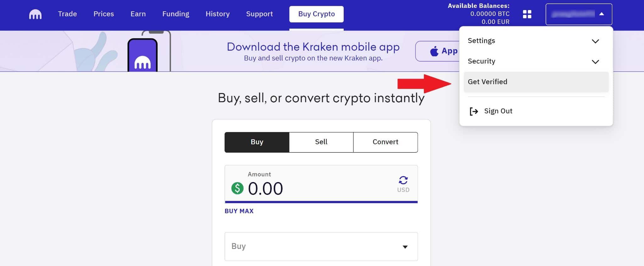Open the Funding menu
644x266 pixels.
coord(175,14)
